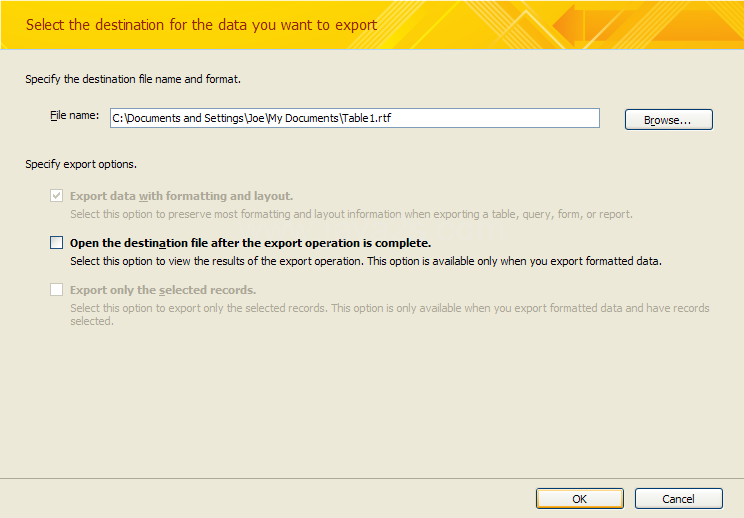Click the 'Export only the selected records' label

click(x=163, y=290)
